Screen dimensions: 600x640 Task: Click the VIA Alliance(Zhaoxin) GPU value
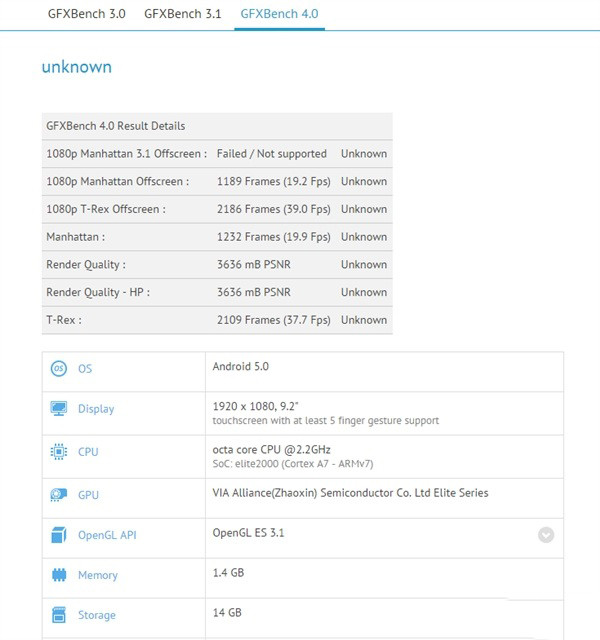tap(350, 493)
